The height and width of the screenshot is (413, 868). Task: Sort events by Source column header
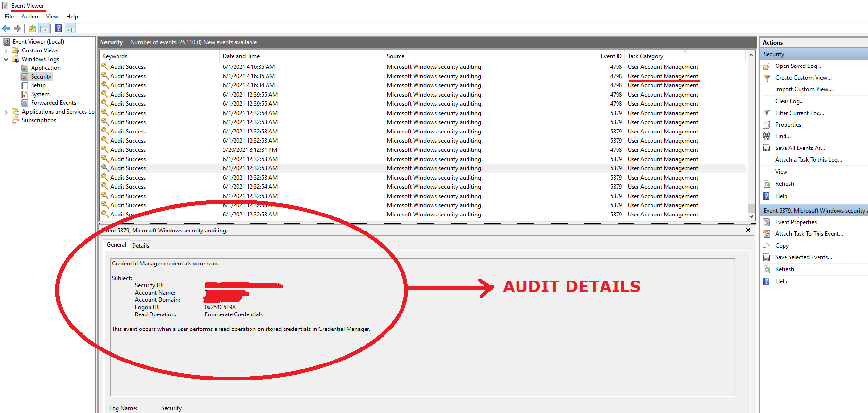444,56
